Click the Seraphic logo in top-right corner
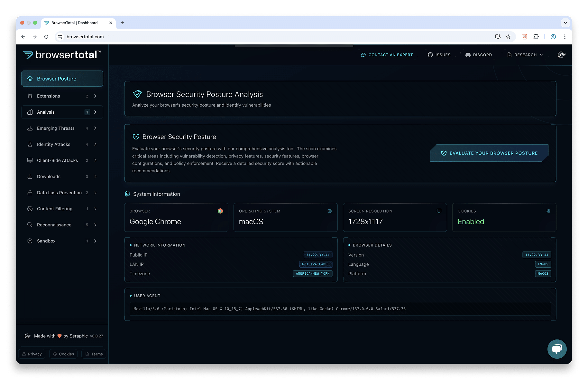This screenshot has width=588, height=380. click(x=561, y=55)
